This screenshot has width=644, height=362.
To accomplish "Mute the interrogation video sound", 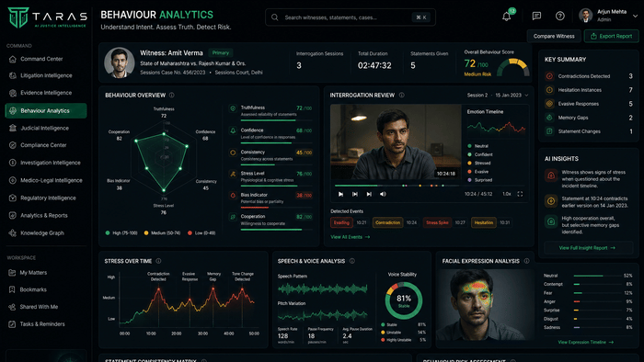I will coord(383,194).
